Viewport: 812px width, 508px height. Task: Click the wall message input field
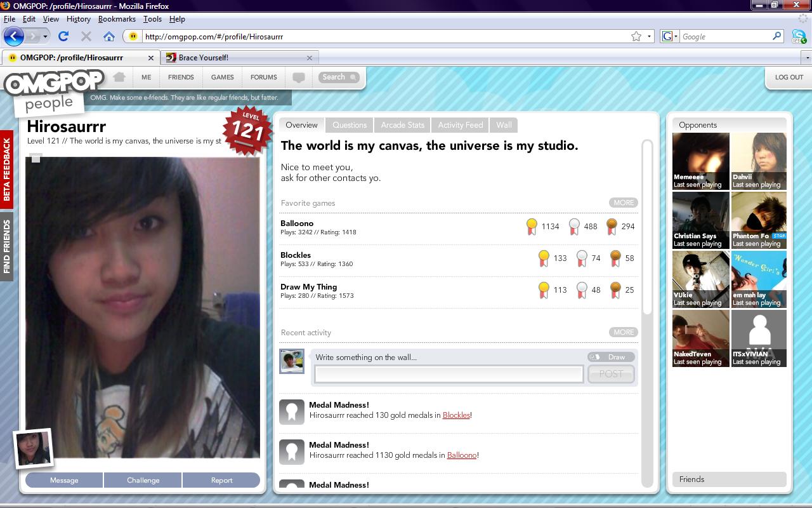[449, 374]
